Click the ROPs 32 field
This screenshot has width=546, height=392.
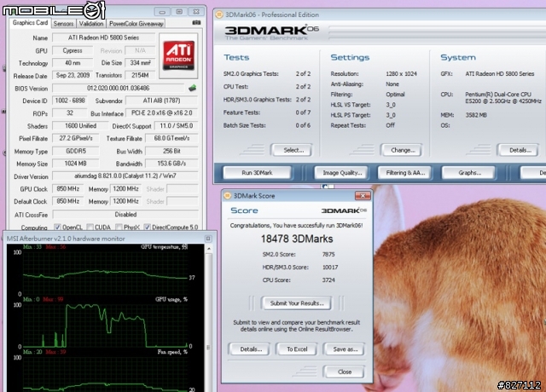point(69,113)
